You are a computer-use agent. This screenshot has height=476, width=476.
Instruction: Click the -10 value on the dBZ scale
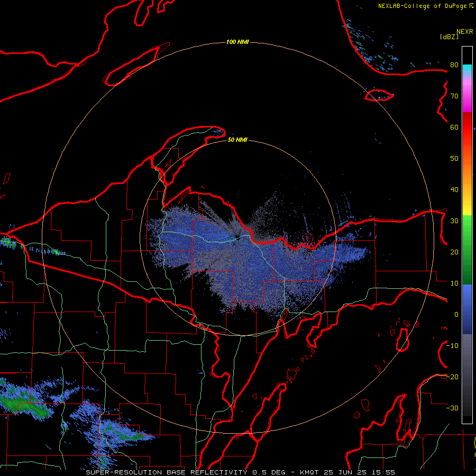tap(453, 346)
